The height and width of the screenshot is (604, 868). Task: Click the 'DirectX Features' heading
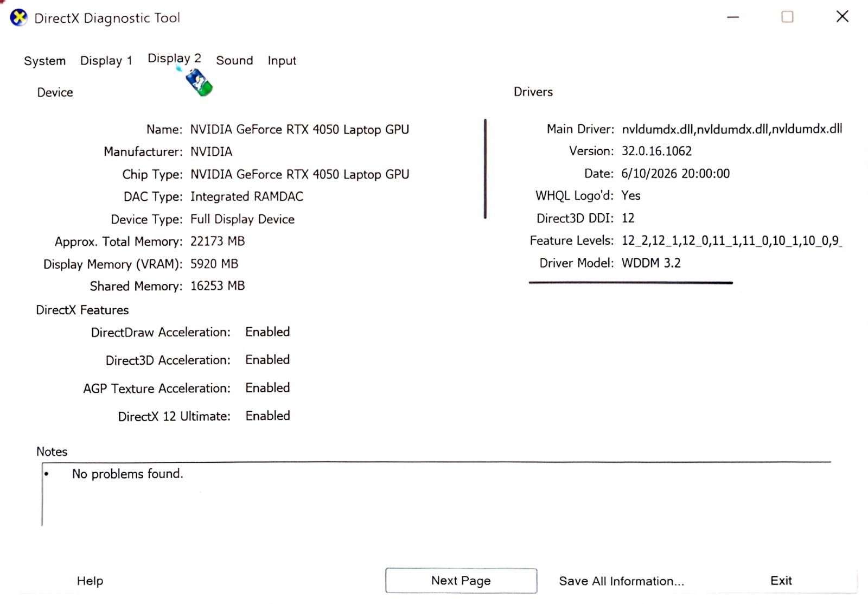(x=82, y=310)
